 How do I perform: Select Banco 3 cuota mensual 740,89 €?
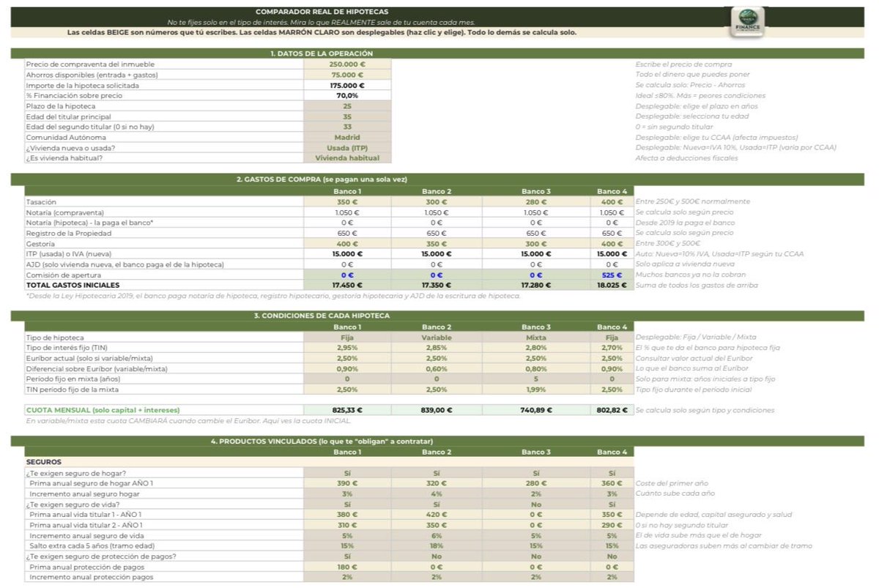pyautogui.click(x=536, y=410)
